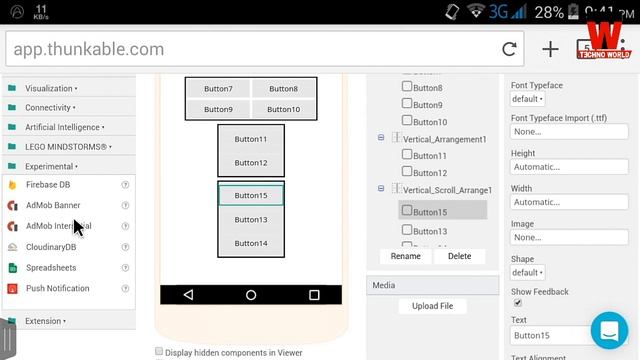The width and height of the screenshot is (640, 360).
Task: Reload the page in browser
Action: click(x=509, y=49)
